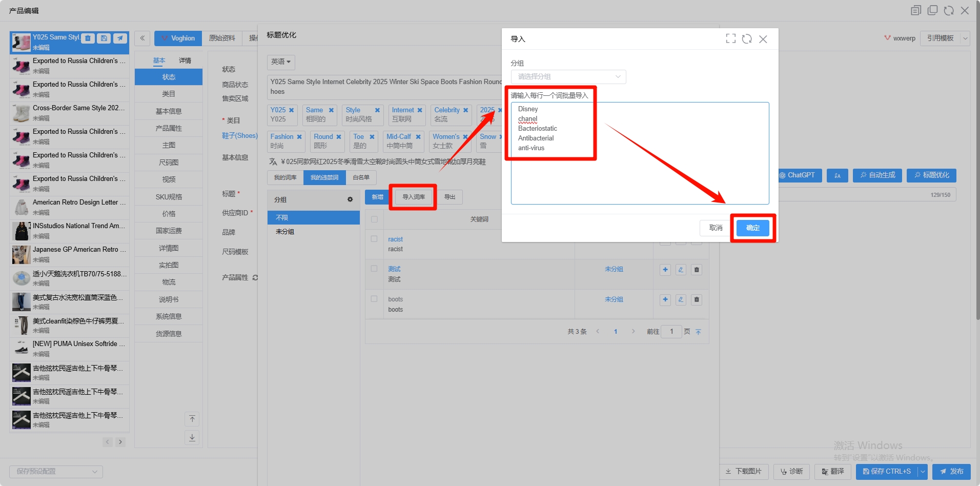Screen dimensions: 980x486
Task: Open the 请选择分组 group dropdown
Action: pos(568,77)
